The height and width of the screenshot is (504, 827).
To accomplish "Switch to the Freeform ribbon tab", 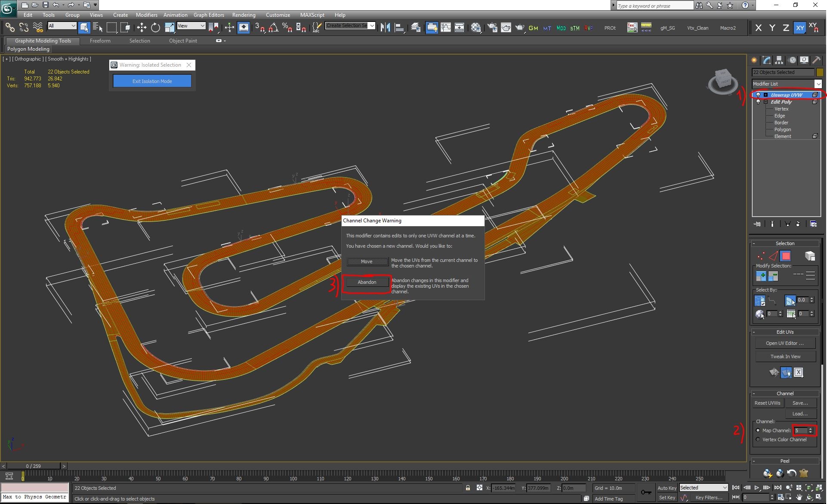I will tap(100, 41).
